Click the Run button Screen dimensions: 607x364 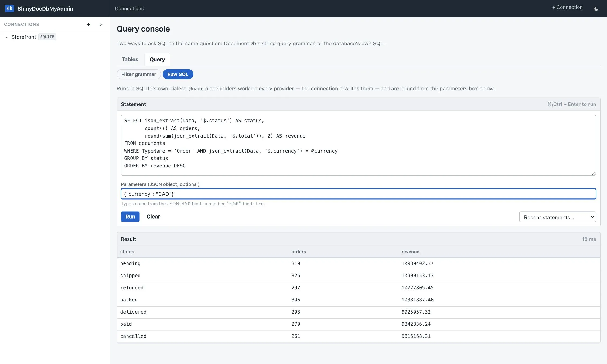click(130, 217)
